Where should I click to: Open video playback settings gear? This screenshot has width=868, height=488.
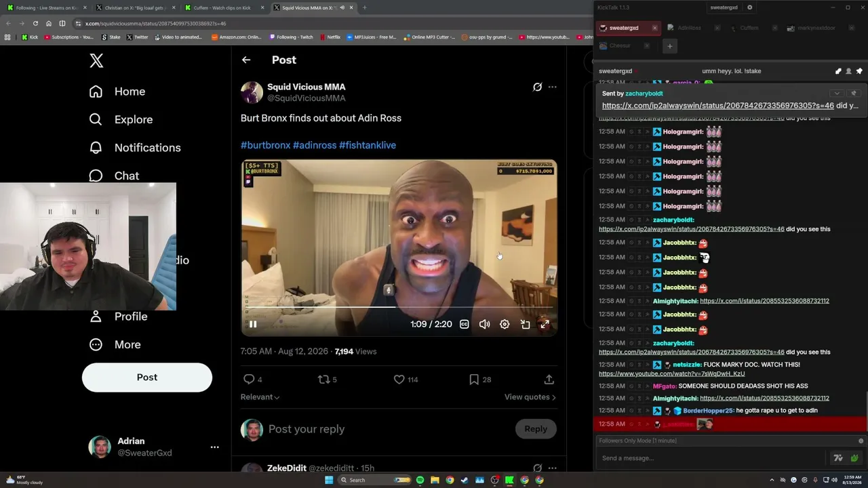[505, 324]
